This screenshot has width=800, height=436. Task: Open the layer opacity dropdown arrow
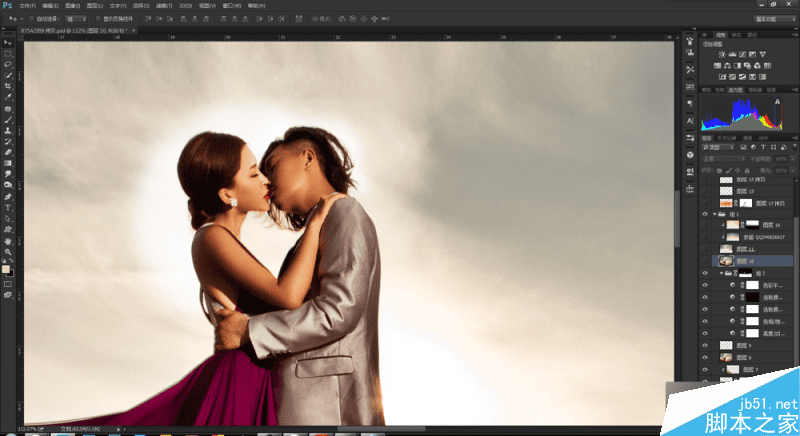coord(792,159)
